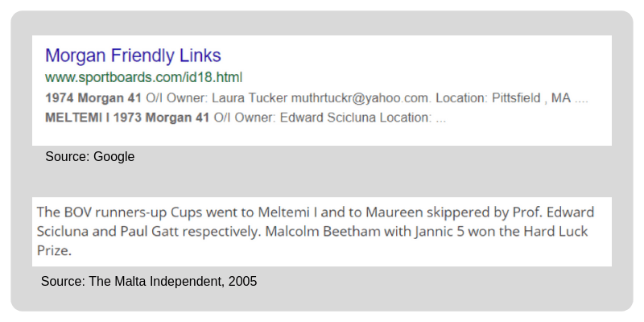Click the word "Prize." ending the excerpt
Viewport: 644px width, 322px height.
pos(55,251)
